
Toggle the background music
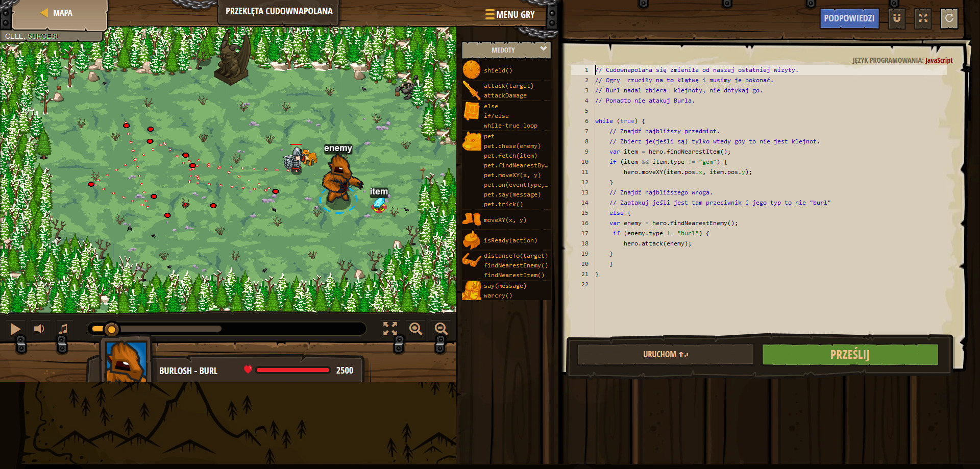(63, 329)
